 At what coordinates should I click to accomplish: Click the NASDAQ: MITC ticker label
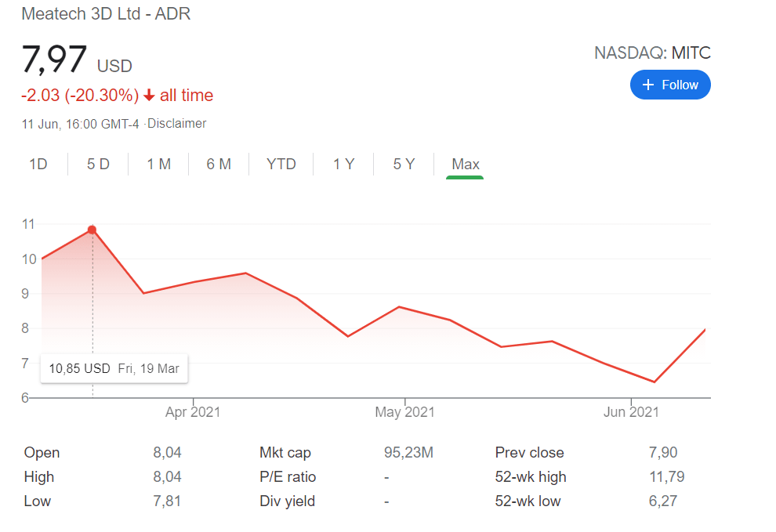point(652,53)
